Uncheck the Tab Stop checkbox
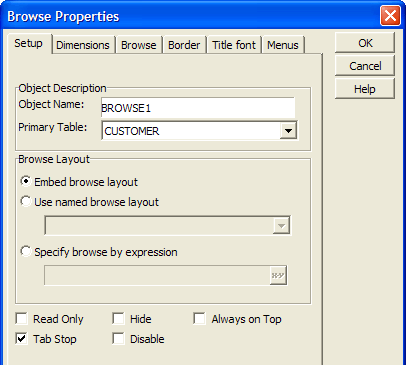The image size is (406, 365). point(22,339)
